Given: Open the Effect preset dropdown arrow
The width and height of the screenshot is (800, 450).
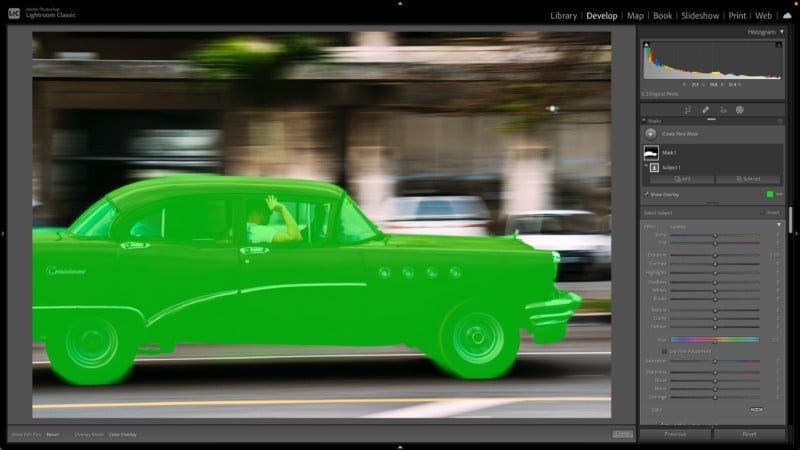Looking at the screenshot, I should pos(779,226).
